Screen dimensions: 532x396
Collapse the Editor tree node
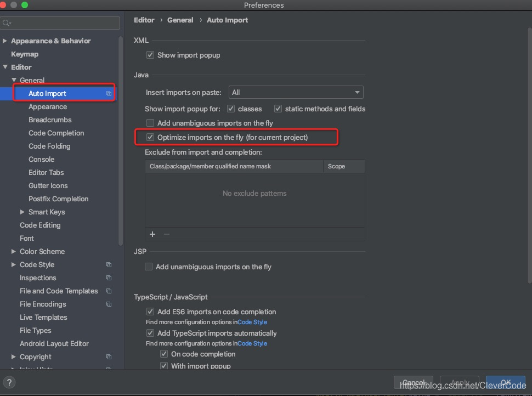pos(5,67)
